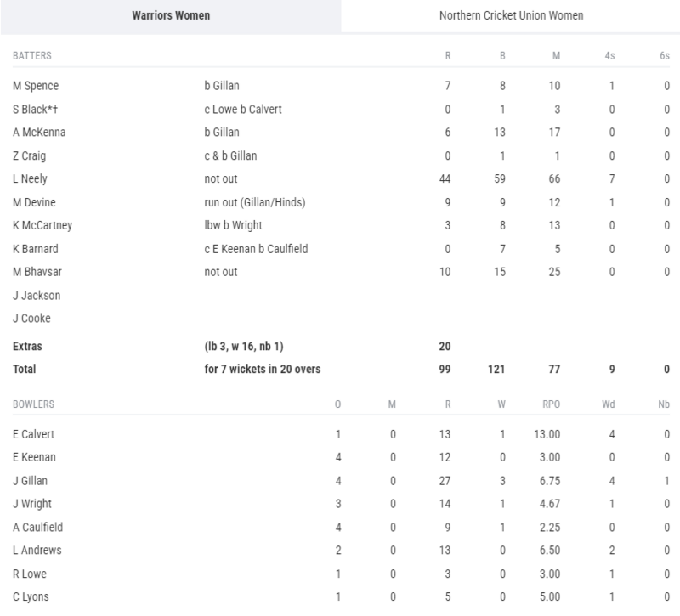Image resolution: width=680 pixels, height=616 pixels.
Task: Open J Cooke's player link
Action: (x=31, y=319)
